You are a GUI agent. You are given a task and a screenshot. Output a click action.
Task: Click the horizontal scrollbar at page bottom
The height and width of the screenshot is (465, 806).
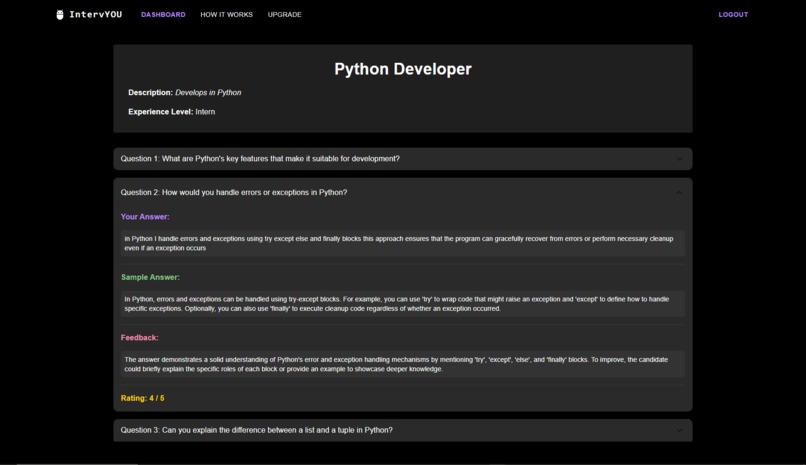(x=77, y=463)
